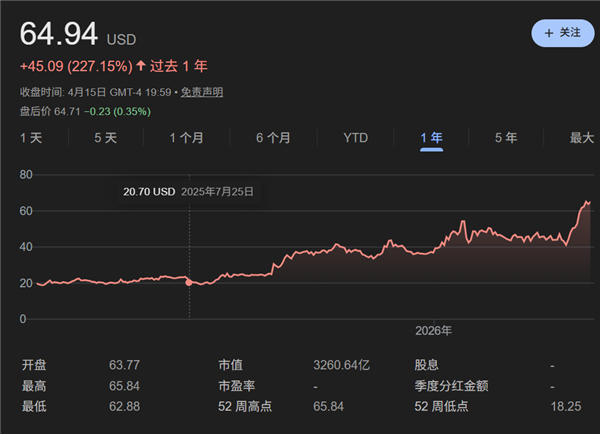Click the 关注 follow button
The width and height of the screenshot is (600, 434).
click(x=562, y=33)
